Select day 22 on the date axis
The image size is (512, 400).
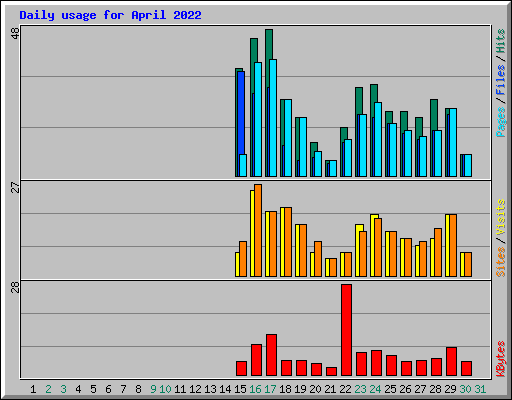click(345, 389)
